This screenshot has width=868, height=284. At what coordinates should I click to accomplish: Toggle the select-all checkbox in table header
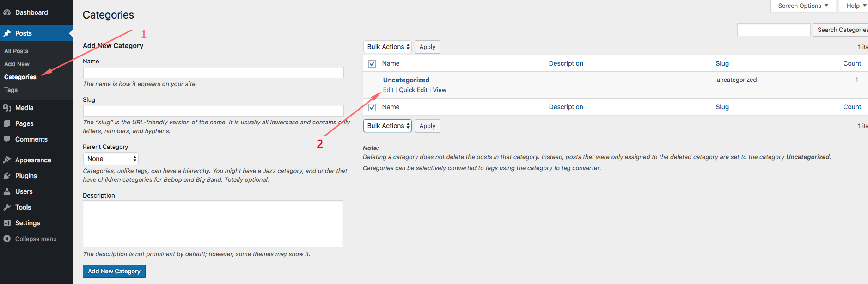click(x=372, y=64)
